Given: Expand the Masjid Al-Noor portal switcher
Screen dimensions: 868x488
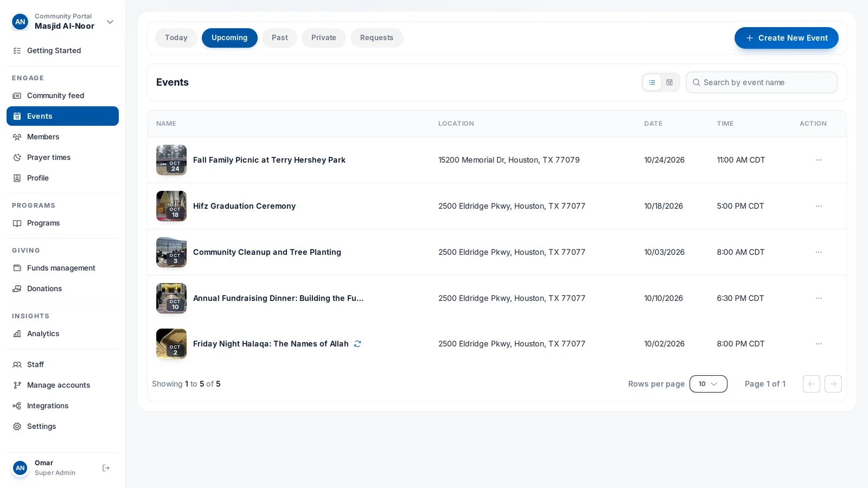Looking at the screenshot, I should point(110,22).
